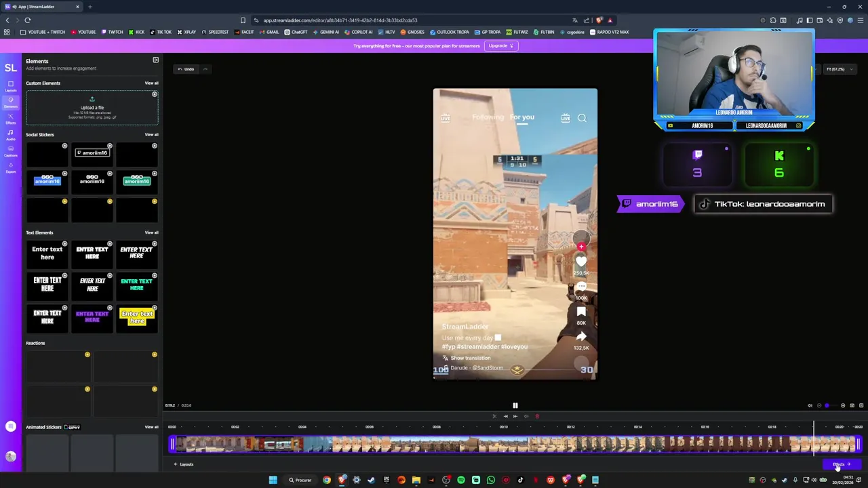Open the Windows Start menu
The image size is (868, 488).
[273, 480]
